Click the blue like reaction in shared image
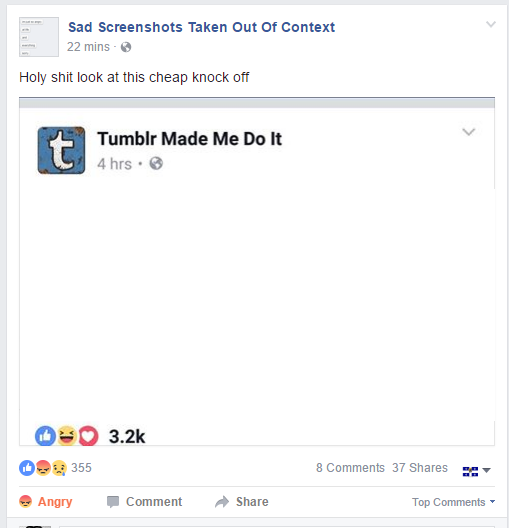 [45, 436]
